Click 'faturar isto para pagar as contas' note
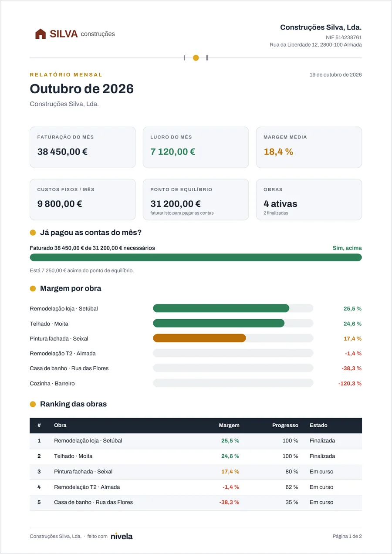 [182, 213]
